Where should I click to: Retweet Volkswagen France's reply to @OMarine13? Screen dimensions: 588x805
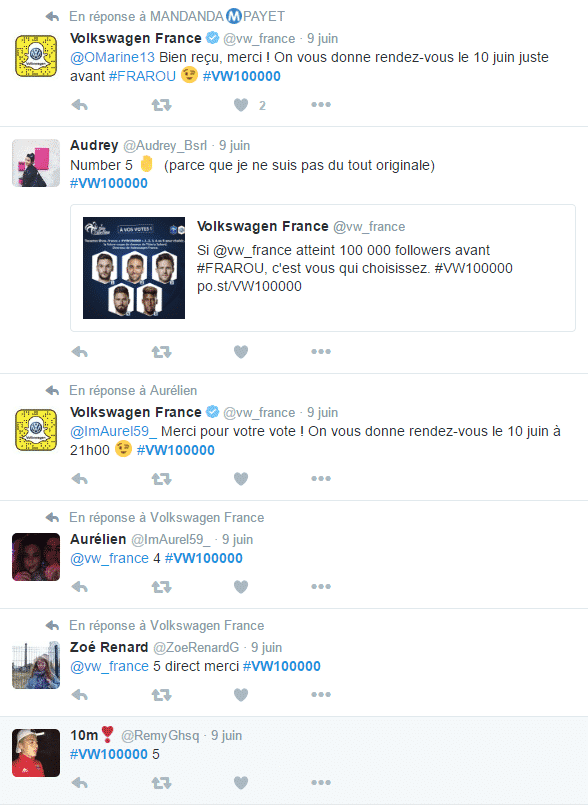click(x=161, y=105)
